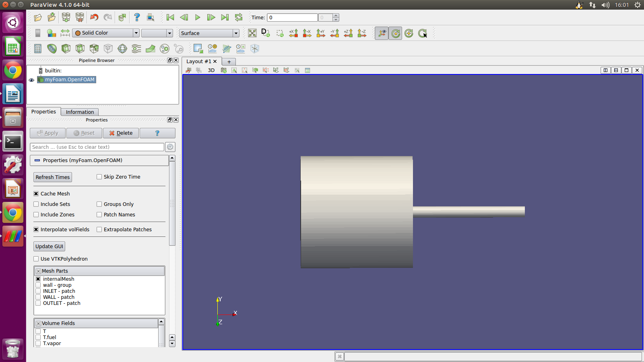
Task: Reset the camera view
Action: (252, 33)
